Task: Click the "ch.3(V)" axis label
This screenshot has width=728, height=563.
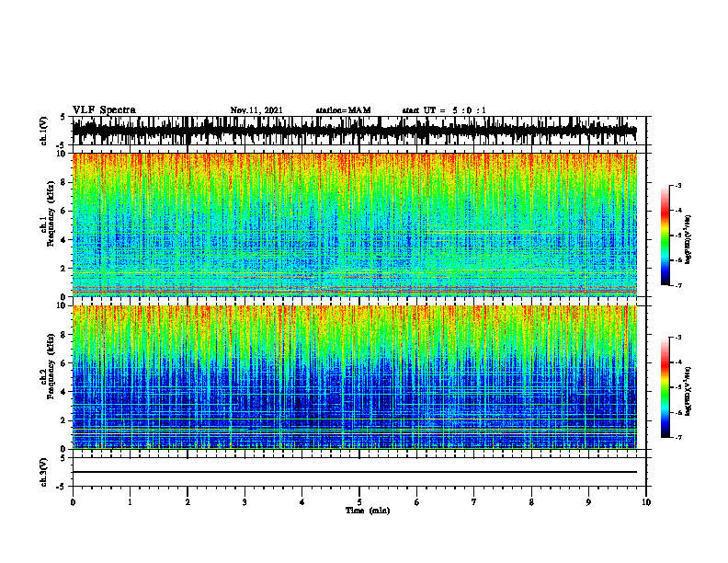Action: (x=44, y=472)
